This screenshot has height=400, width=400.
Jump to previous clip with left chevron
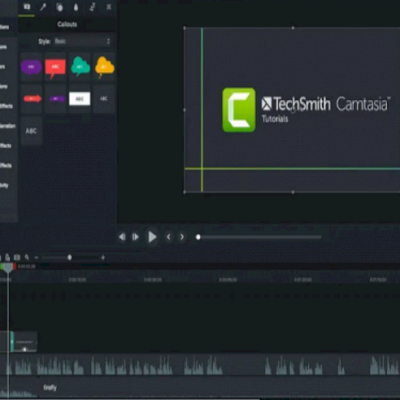tap(169, 237)
